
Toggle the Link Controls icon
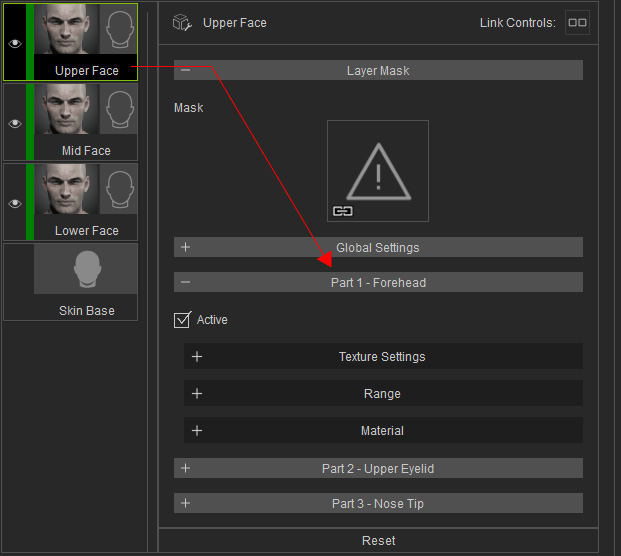[x=577, y=22]
